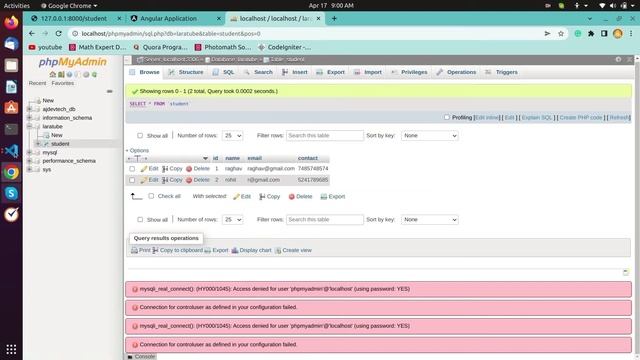The image size is (640, 360).
Task: Open lower Sort by key dropdown
Action: (429, 220)
